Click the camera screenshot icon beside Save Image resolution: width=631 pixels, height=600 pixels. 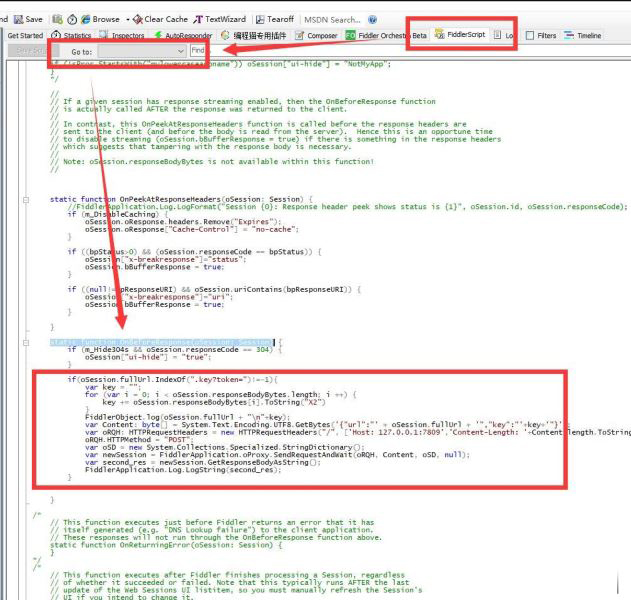58,19
